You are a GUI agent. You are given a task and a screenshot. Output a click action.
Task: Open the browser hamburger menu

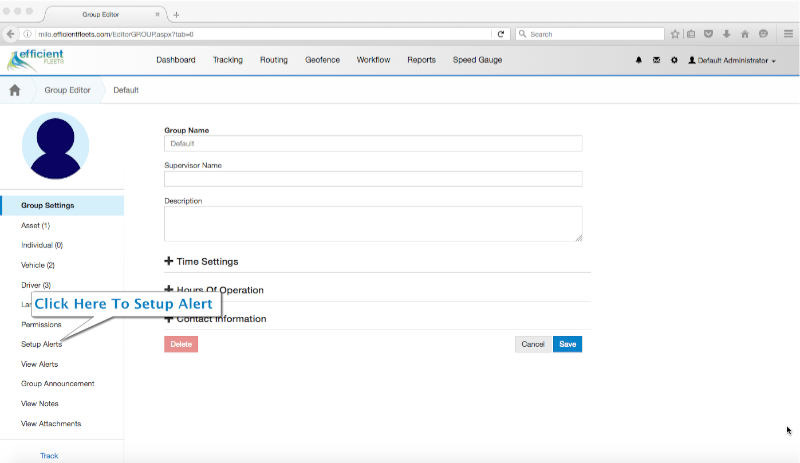788,34
